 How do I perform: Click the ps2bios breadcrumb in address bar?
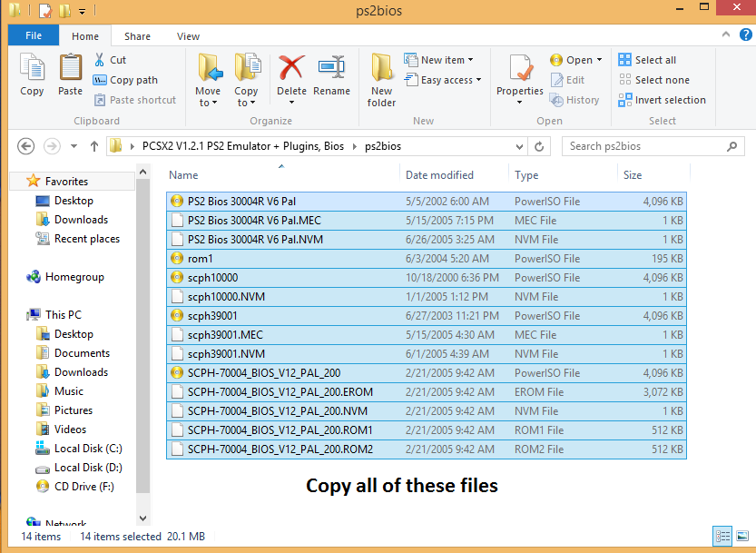(383, 146)
